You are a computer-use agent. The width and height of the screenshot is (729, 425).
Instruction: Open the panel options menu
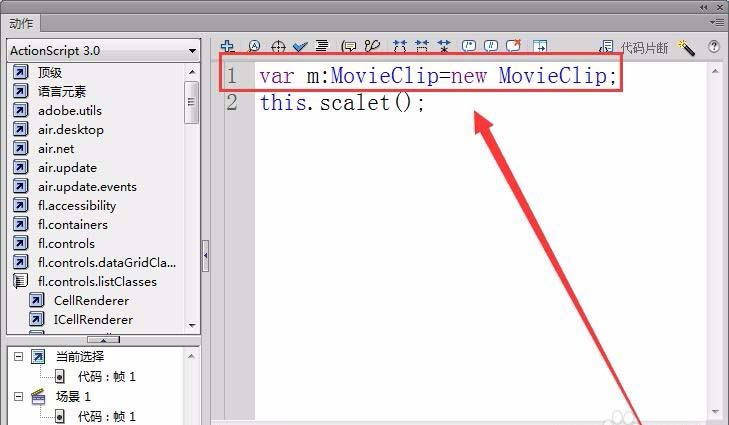[x=716, y=22]
